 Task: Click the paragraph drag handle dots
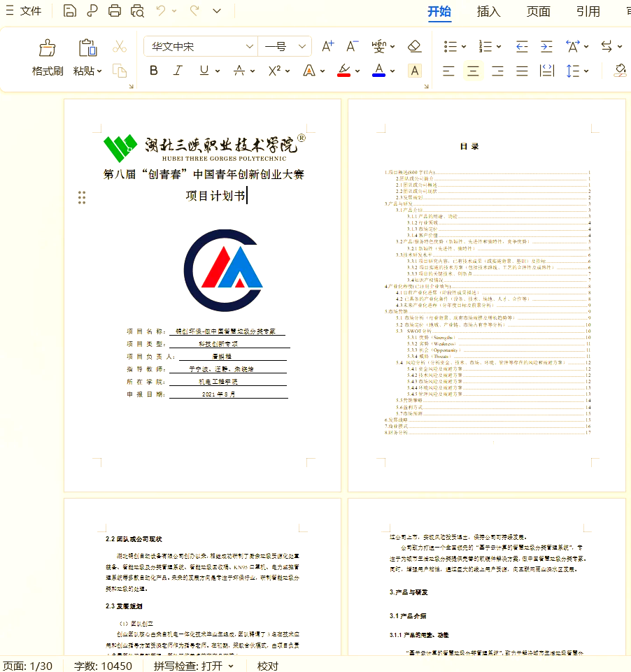(x=82, y=198)
